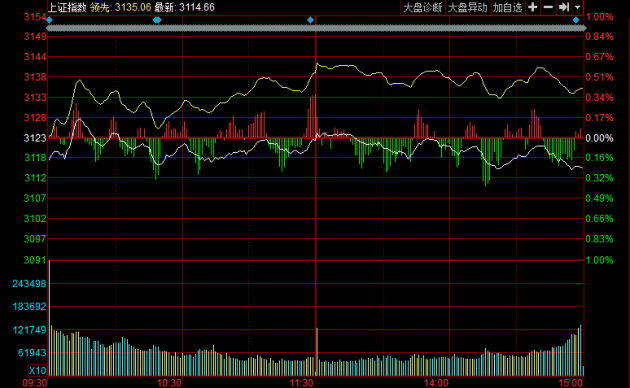Click the 0.84% percent label

(599, 37)
